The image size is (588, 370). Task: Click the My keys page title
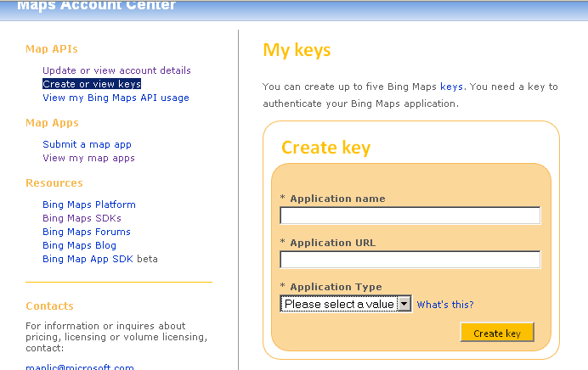(x=297, y=50)
